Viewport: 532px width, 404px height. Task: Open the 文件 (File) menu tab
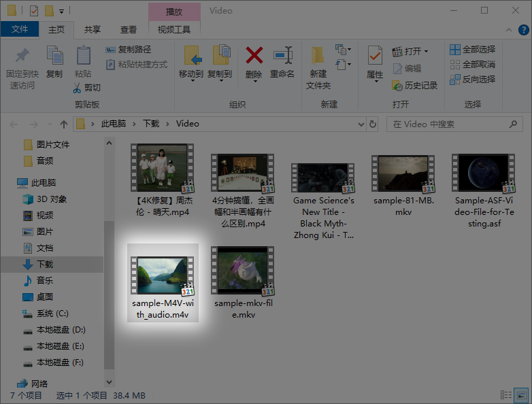pos(20,30)
